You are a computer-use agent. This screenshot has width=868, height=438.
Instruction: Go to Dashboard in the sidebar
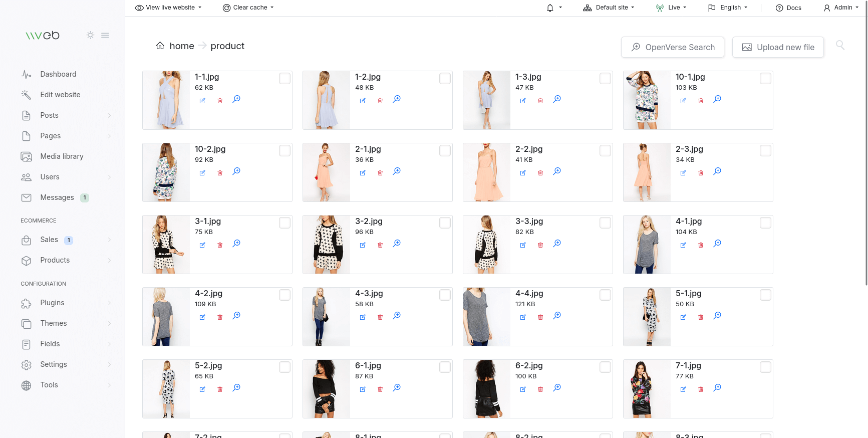coord(58,74)
